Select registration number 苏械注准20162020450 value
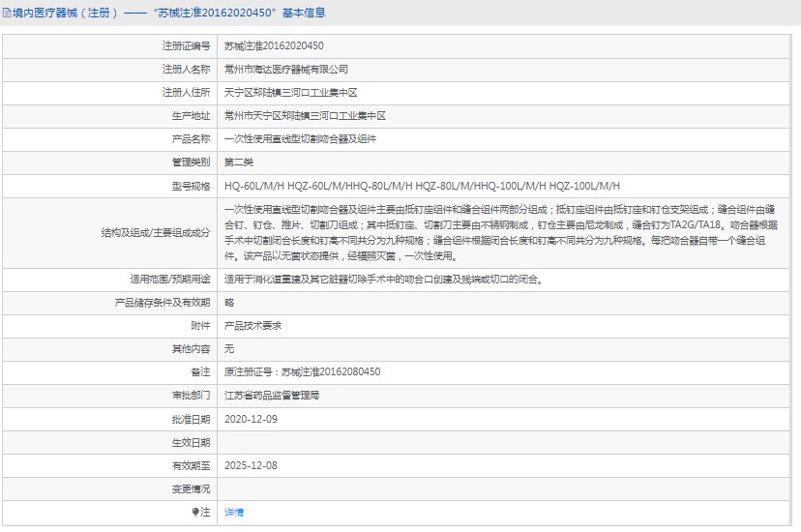Viewport: 801px width, 532px height. [x=274, y=46]
